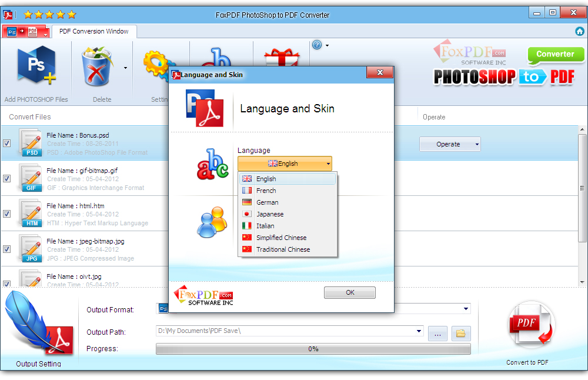Click the Convert Files column header
Viewport: 588px width, 380px height.
coord(29,117)
